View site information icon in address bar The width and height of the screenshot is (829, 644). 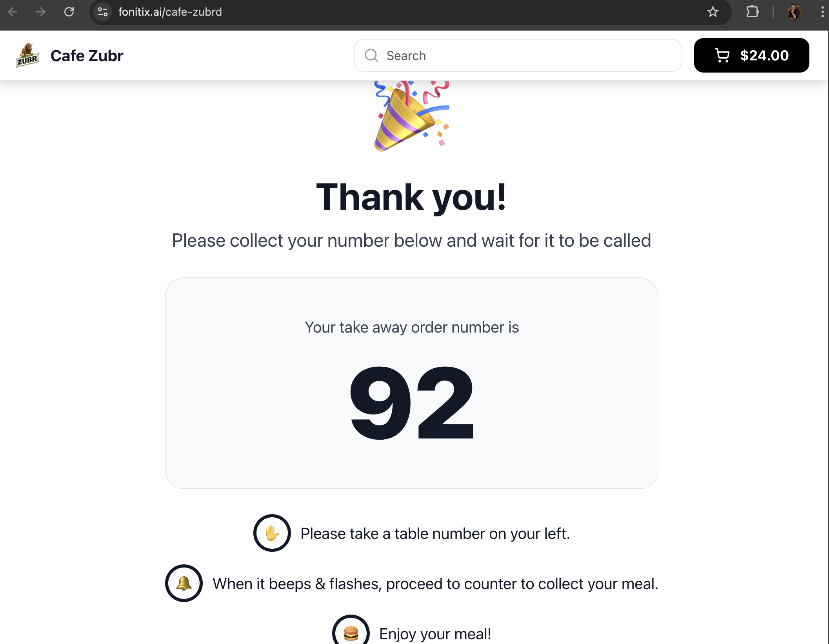(103, 12)
